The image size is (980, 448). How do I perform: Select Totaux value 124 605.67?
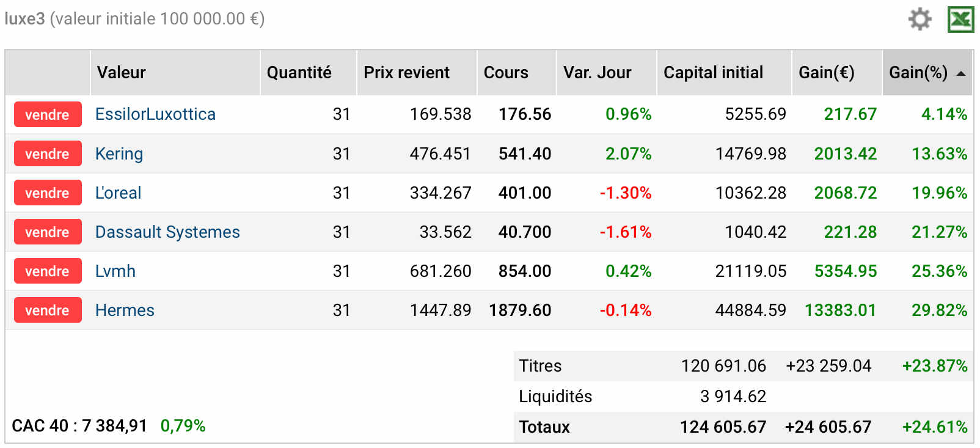tap(723, 427)
